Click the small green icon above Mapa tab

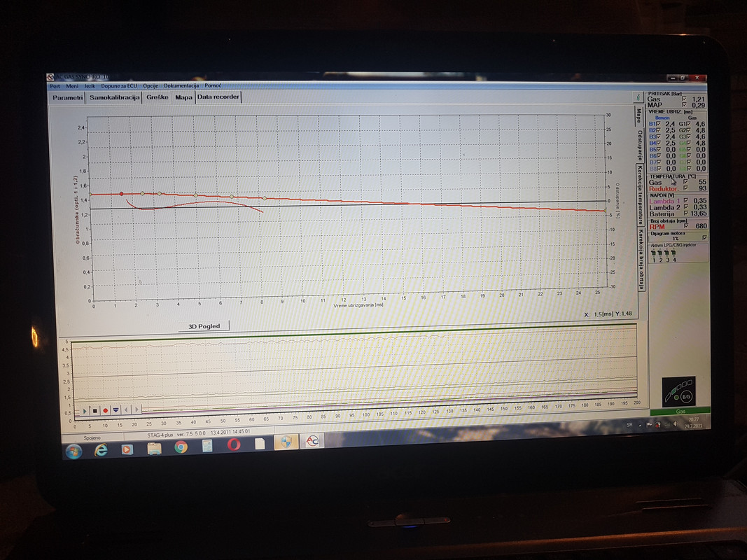tap(638, 97)
